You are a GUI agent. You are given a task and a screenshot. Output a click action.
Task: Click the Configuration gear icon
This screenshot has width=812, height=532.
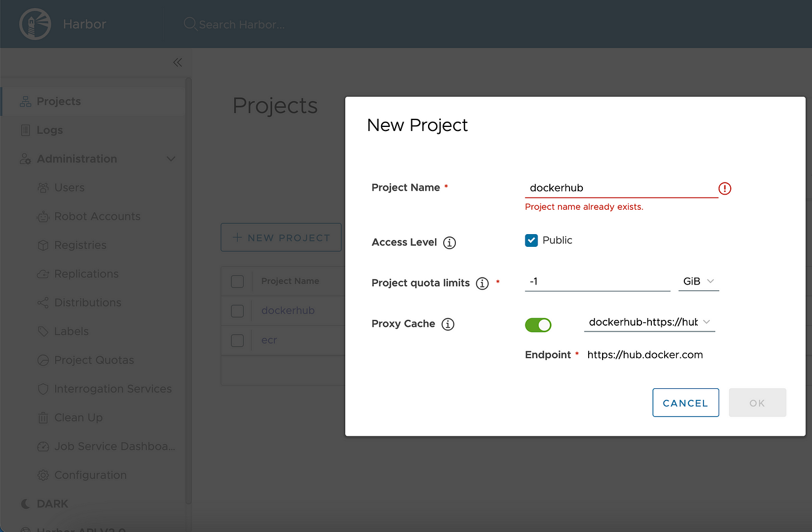click(43, 475)
